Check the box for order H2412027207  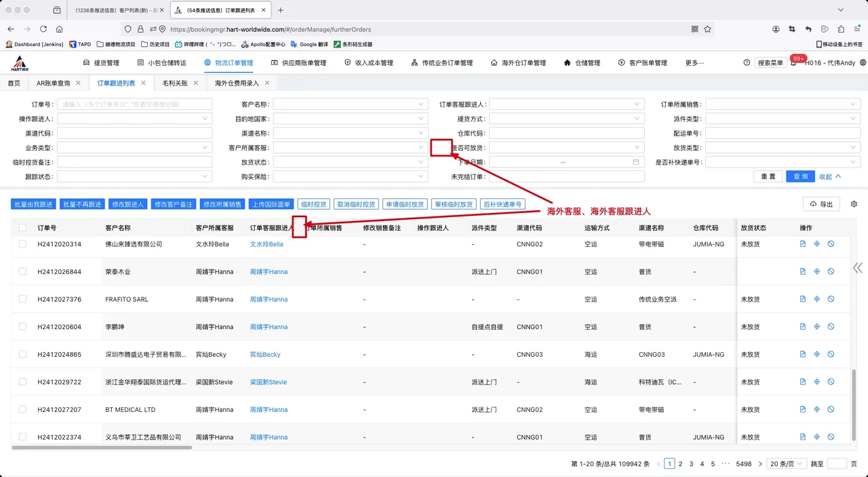pos(23,409)
